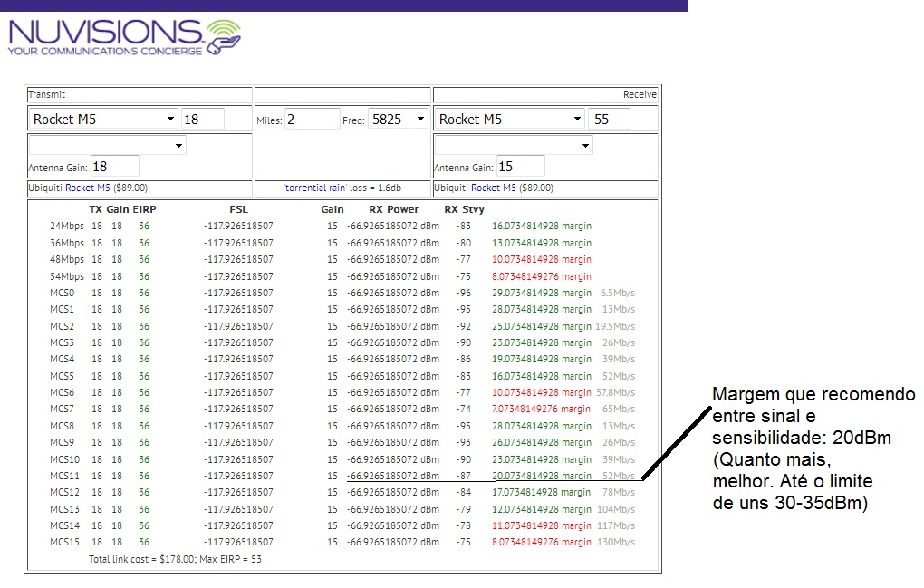Click the MCS14 row label

pos(65,525)
